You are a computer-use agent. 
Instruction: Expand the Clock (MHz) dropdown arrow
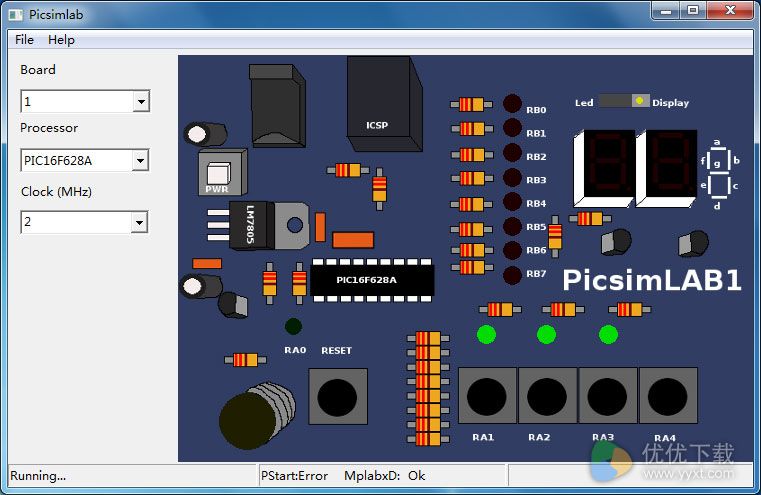pos(140,223)
